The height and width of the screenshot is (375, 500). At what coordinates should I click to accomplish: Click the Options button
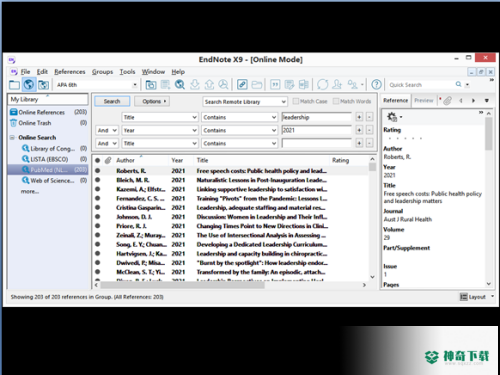pyautogui.click(x=152, y=101)
